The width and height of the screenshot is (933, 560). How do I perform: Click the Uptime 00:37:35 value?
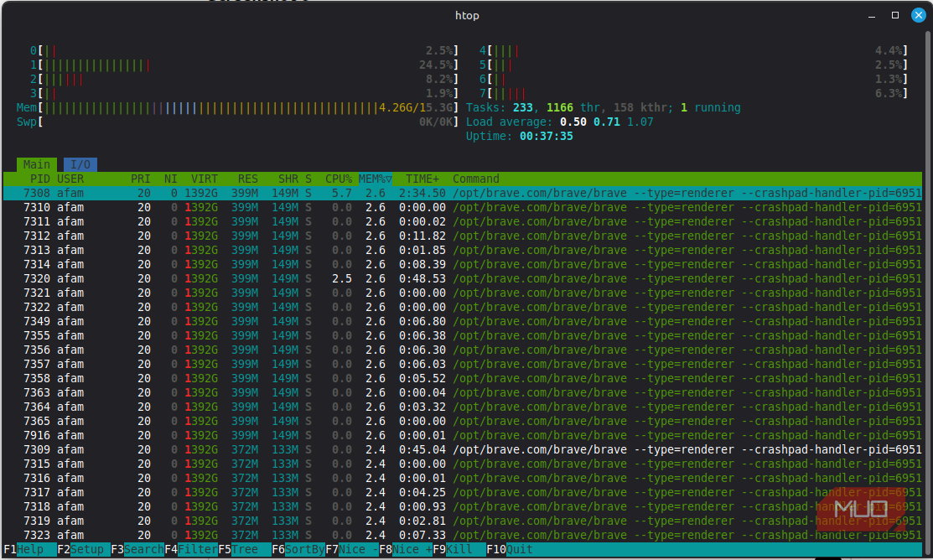tap(547, 137)
